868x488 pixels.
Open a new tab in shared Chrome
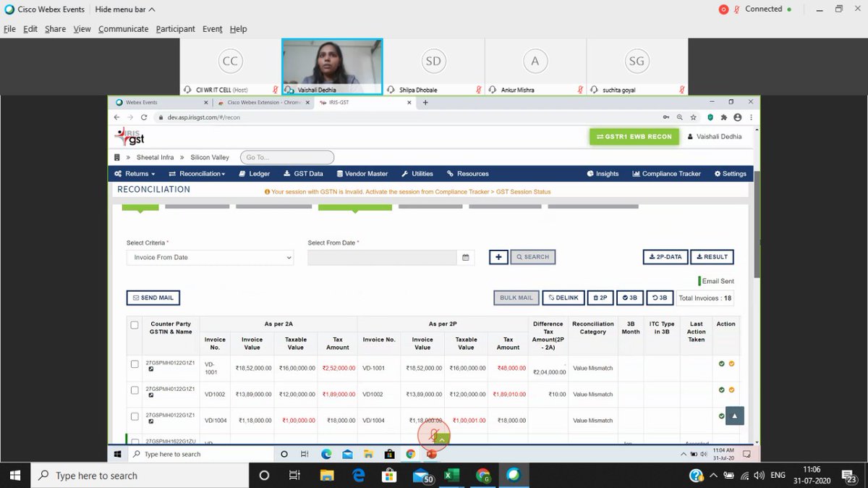[425, 103]
